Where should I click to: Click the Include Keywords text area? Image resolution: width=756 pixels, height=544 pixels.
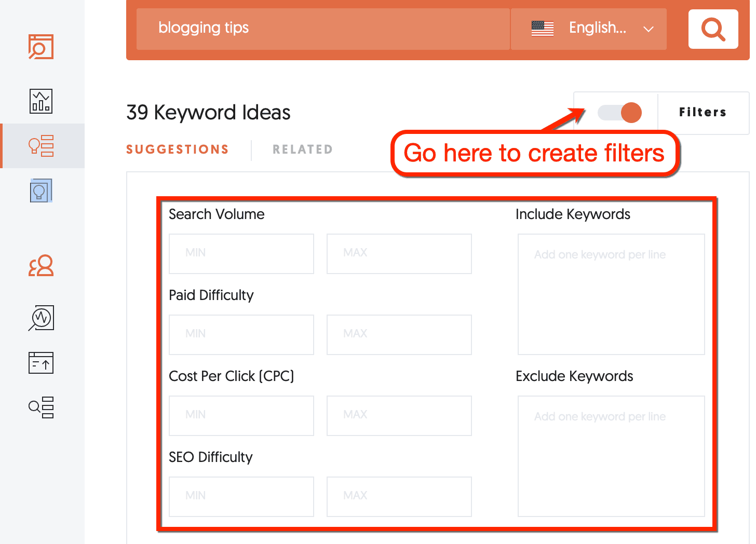click(x=611, y=294)
